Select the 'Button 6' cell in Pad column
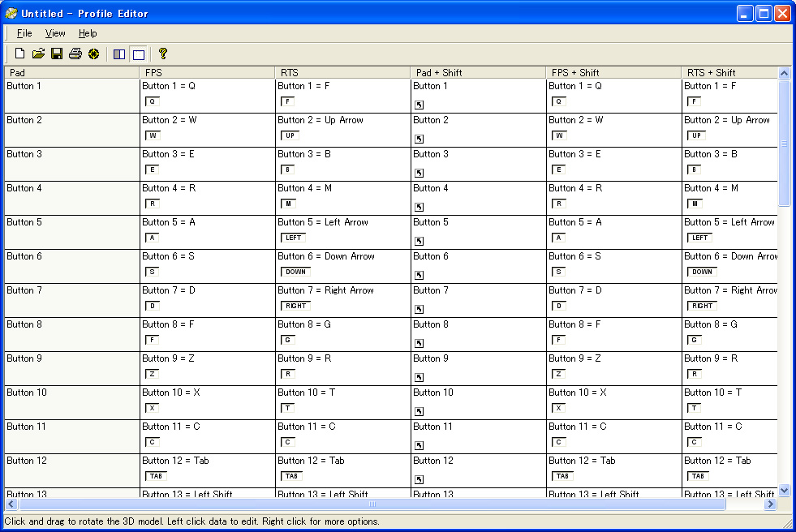 (x=71, y=266)
